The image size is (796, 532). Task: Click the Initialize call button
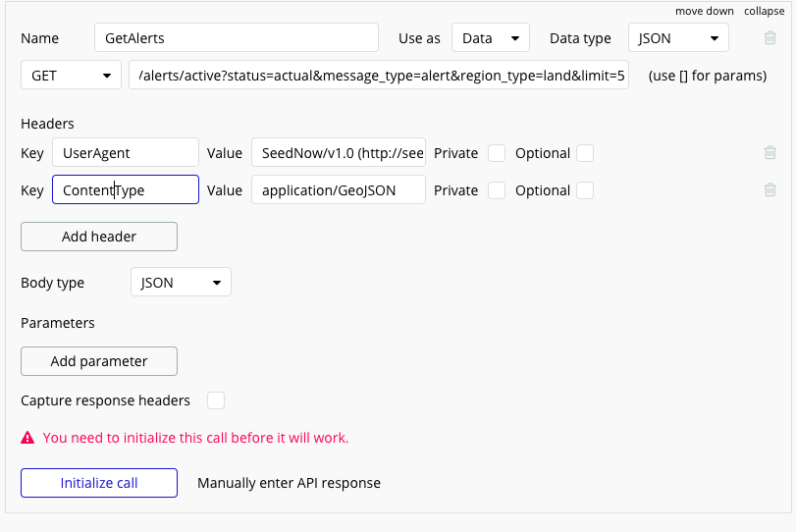(x=99, y=483)
